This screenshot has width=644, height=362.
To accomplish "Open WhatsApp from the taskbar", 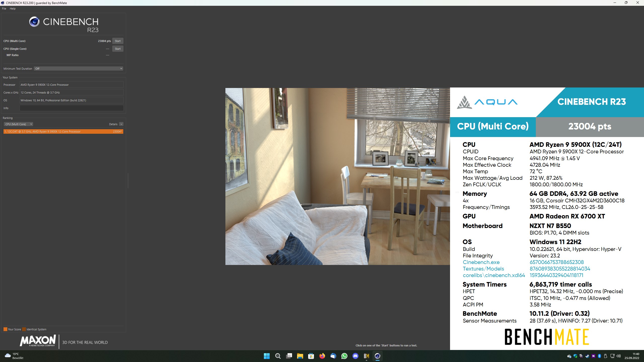I will coord(344,356).
